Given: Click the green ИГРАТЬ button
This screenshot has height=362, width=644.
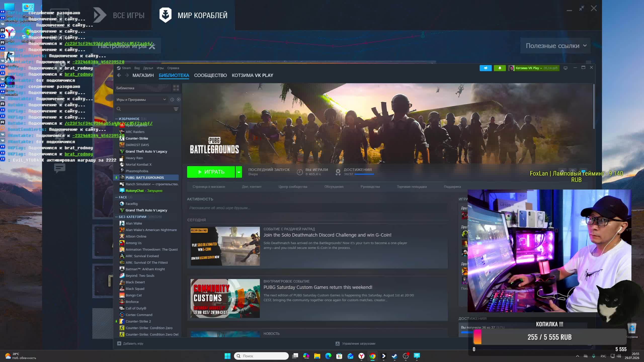Looking at the screenshot, I should pos(211,172).
